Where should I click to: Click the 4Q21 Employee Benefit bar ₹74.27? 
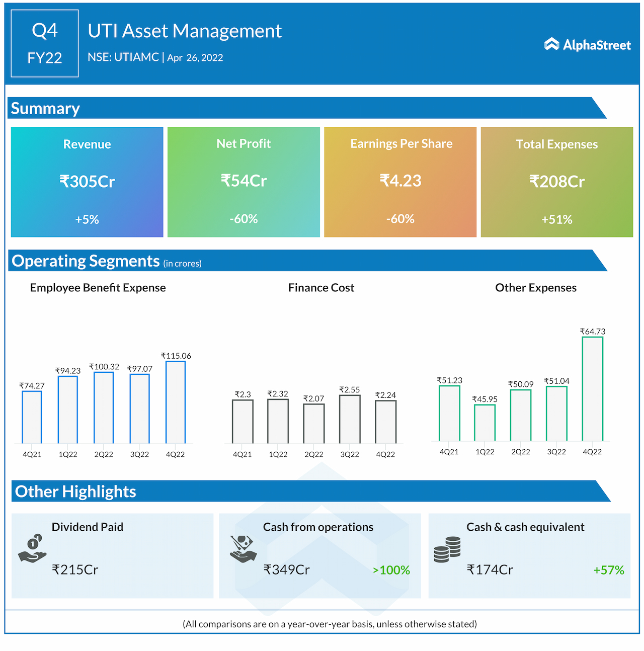point(32,417)
